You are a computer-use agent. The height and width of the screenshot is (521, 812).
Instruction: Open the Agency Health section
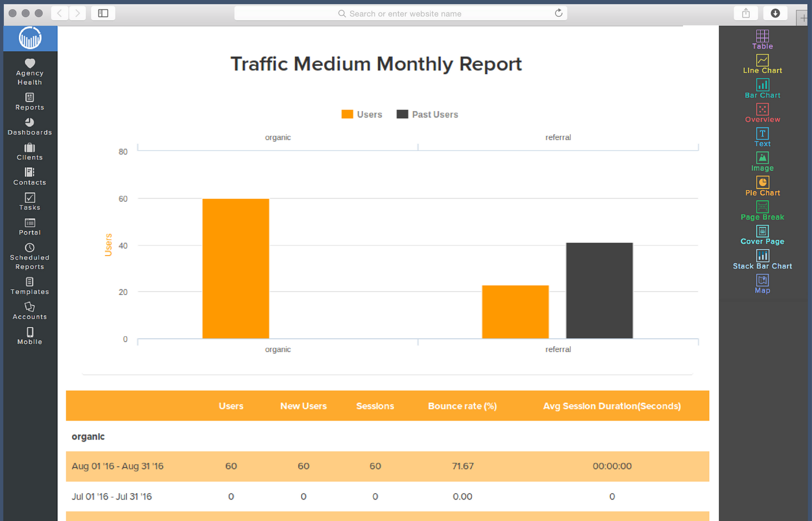click(29, 72)
